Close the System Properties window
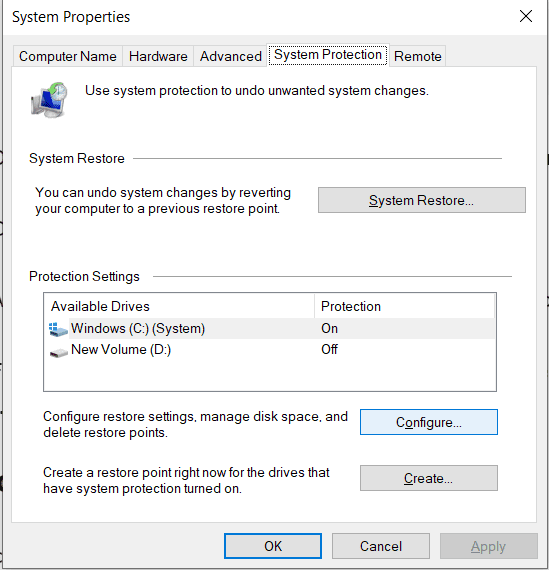 tap(526, 16)
